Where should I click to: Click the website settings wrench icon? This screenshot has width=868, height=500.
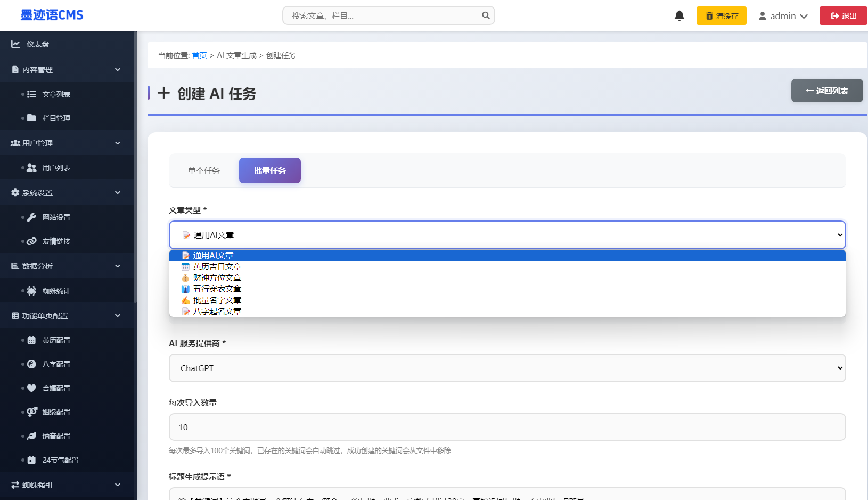click(31, 217)
